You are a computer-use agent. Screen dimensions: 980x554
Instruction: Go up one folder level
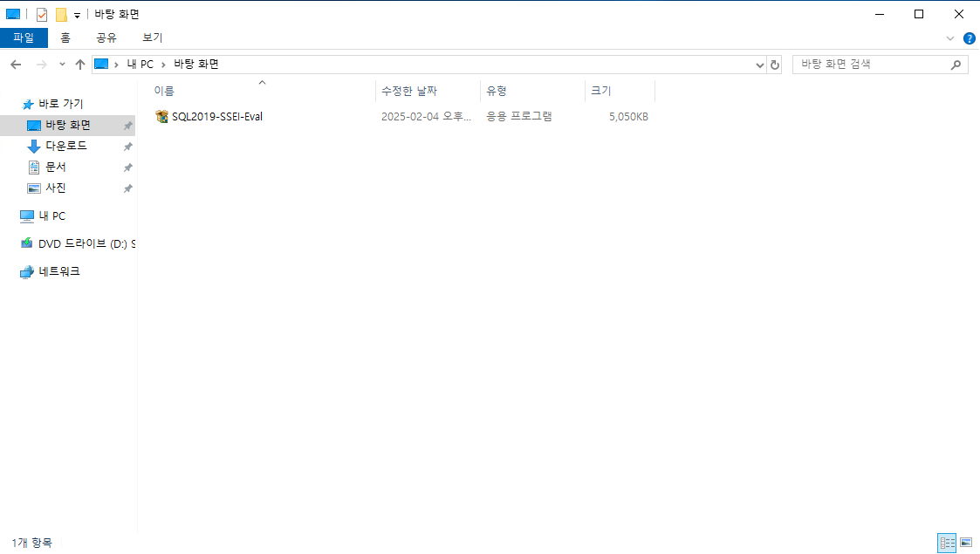pyautogui.click(x=80, y=65)
